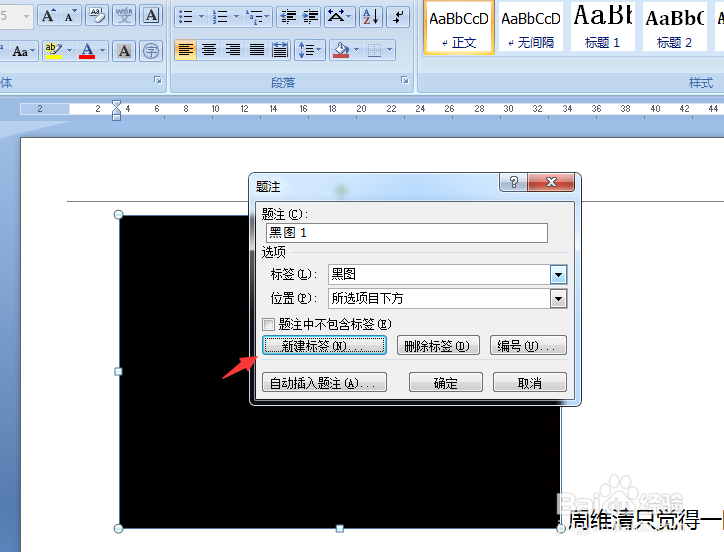Expand the bullet list dropdown arrow

[x=201, y=17]
